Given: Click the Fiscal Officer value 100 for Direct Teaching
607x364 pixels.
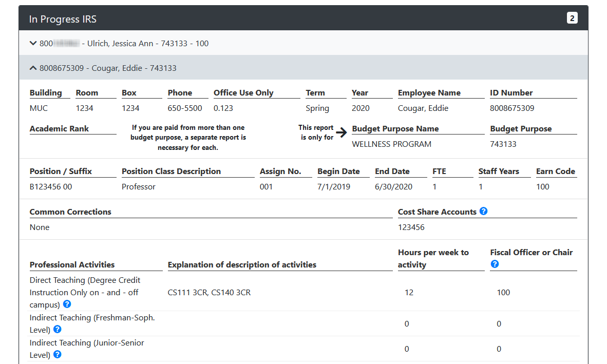Looking at the screenshot, I should 503,293.
